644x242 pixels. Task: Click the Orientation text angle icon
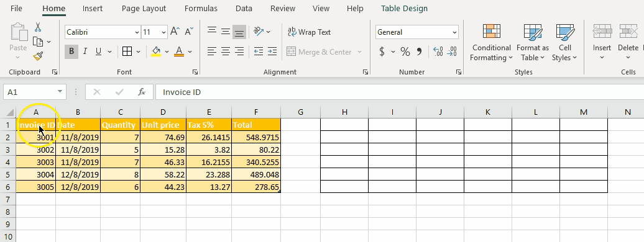tap(259, 31)
